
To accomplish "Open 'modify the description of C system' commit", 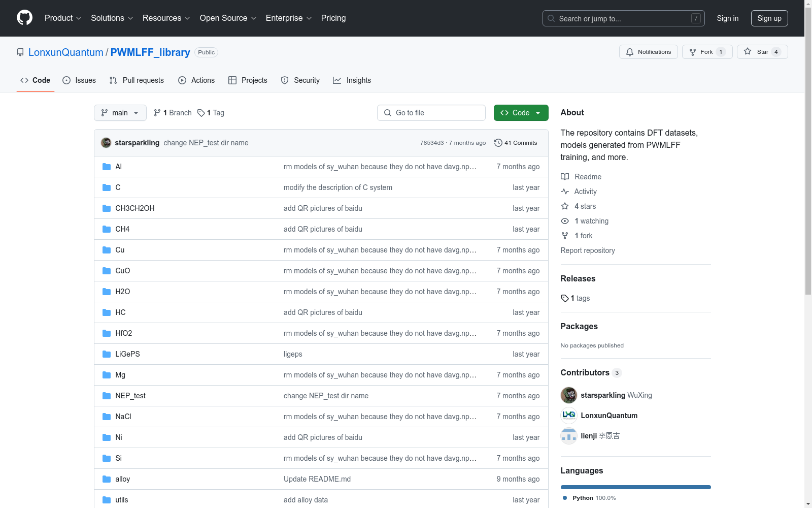I will coord(338,187).
